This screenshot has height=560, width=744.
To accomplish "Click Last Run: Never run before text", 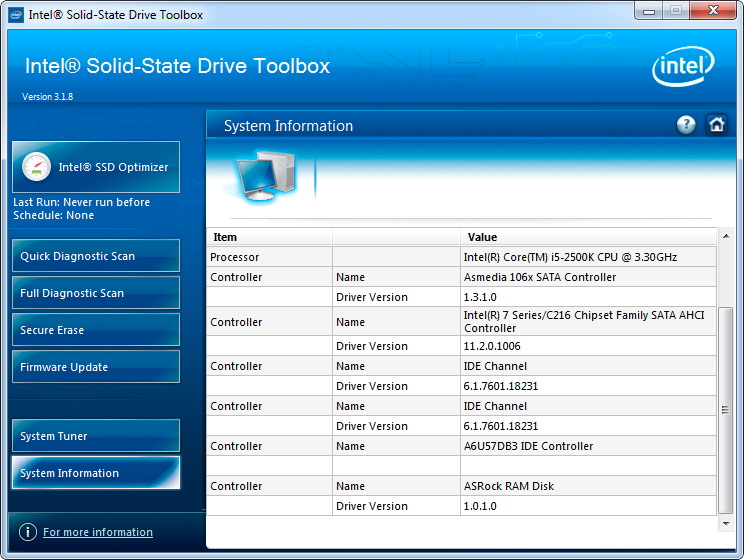I will point(81,202).
